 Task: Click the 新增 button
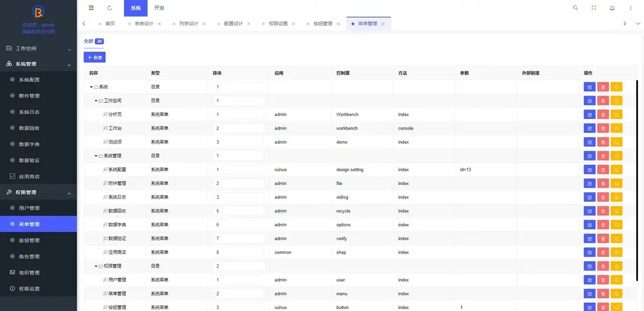pyautogui.click(x=94, y=57)
